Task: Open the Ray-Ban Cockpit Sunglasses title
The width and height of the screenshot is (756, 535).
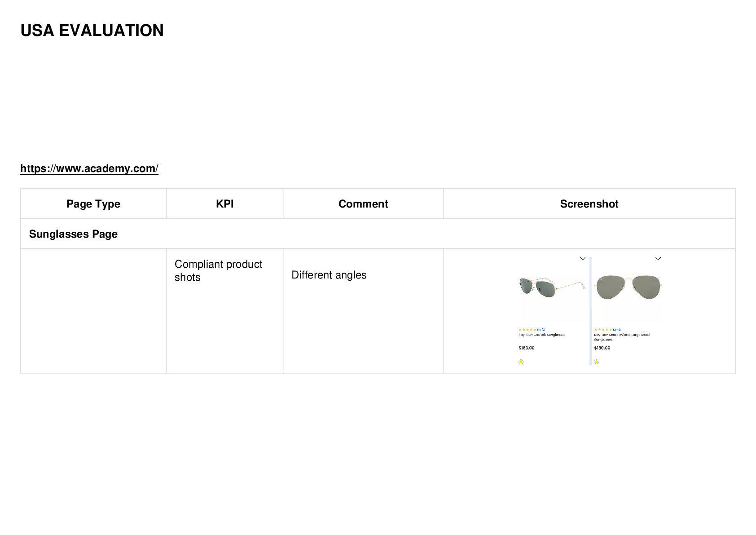Action: pyautogui.click(x=542, y=335)
